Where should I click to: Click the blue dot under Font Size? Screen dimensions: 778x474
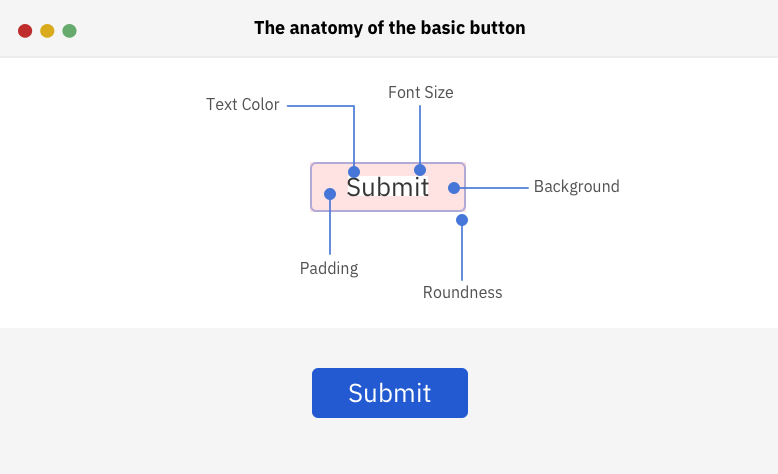coord(420,170)
